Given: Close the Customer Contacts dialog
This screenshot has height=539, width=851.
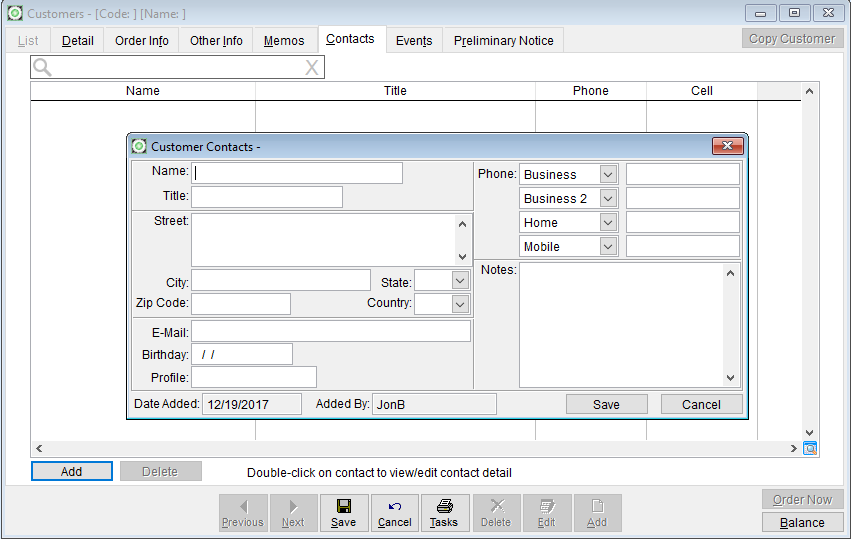Looking at the screenshot, I should click(x=727, y=147).
